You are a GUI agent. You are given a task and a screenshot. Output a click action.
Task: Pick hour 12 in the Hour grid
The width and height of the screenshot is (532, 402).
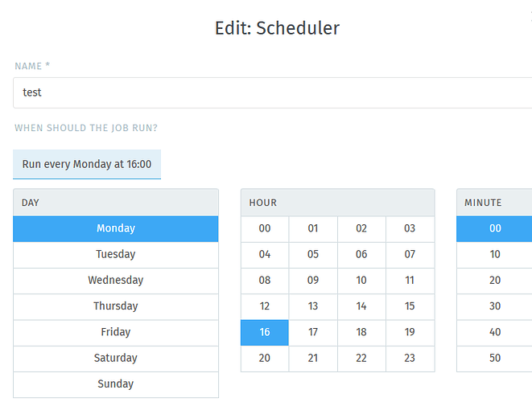[x=265, y=306]
